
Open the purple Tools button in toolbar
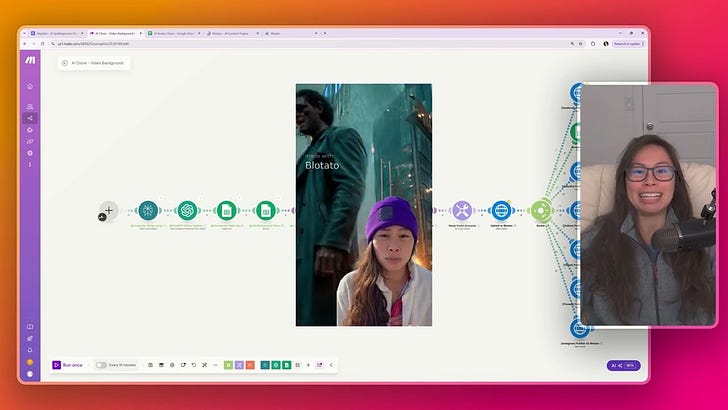239,365
